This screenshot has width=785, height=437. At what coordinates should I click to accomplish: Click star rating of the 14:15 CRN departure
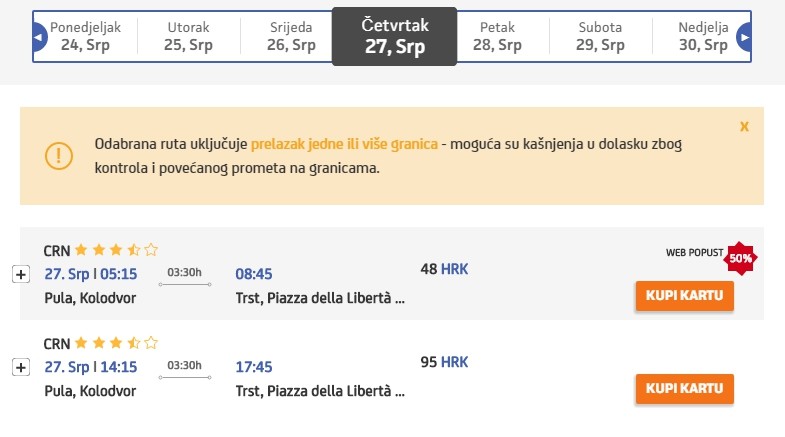coord(116,343)
